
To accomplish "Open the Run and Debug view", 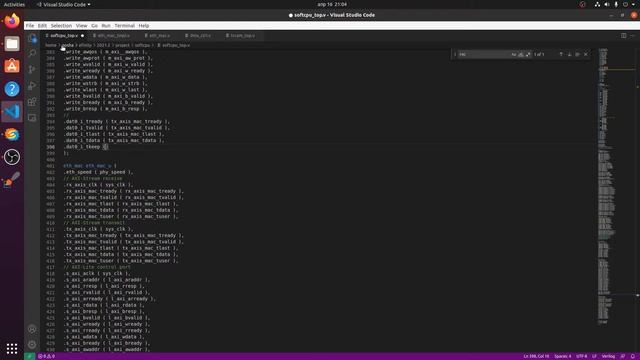I will click(32, 86).
